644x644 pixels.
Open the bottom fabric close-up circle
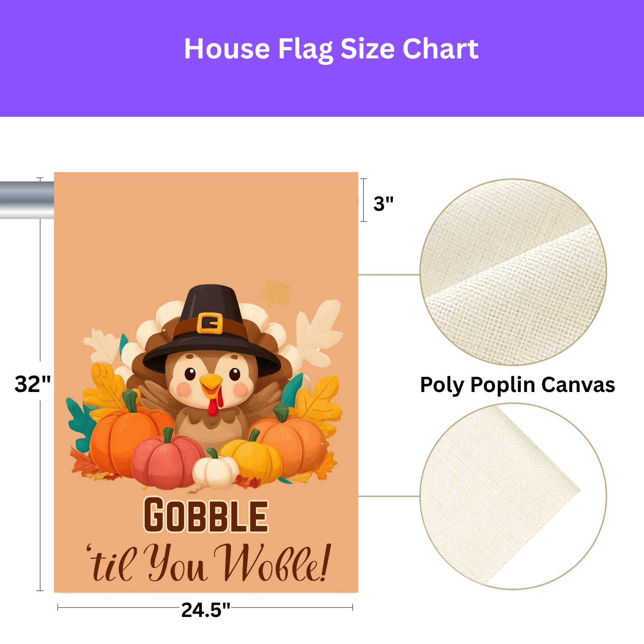(513, 496)
